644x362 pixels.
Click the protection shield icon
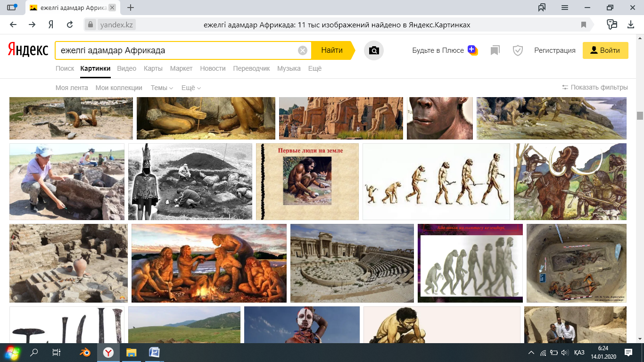click(518, 50)
